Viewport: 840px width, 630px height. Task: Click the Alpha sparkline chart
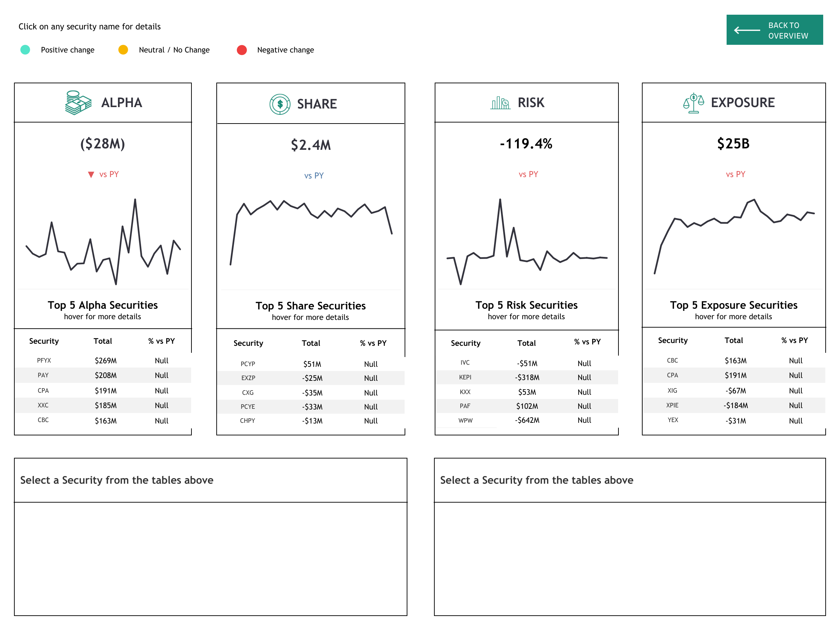coord(103,243)
